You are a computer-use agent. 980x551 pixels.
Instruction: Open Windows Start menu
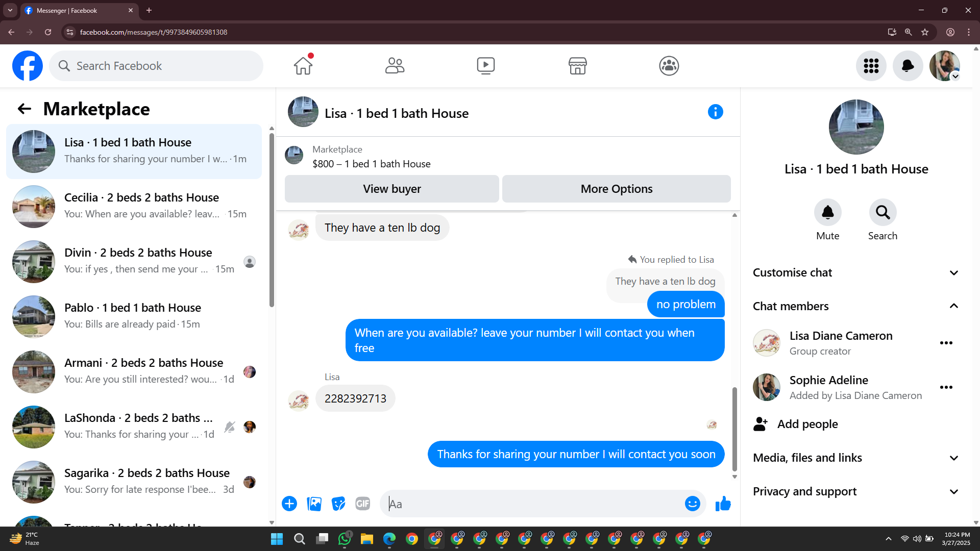pyautogui.click(x=277, y=539)
